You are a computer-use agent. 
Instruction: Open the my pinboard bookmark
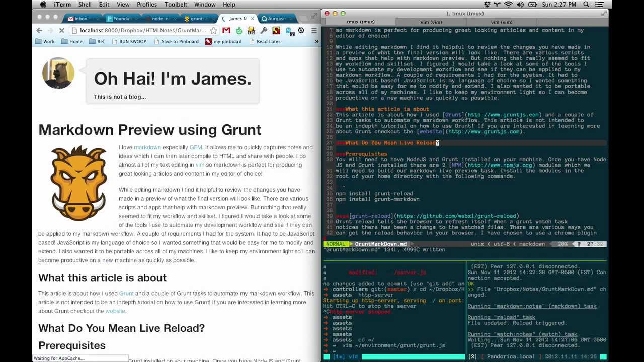(223, 42)
